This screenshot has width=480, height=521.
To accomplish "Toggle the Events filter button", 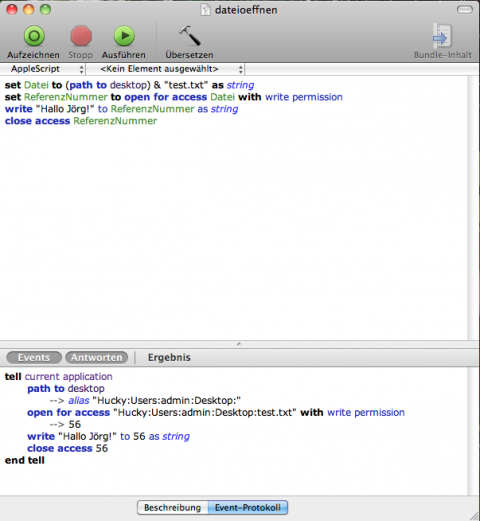I will 34,357.
